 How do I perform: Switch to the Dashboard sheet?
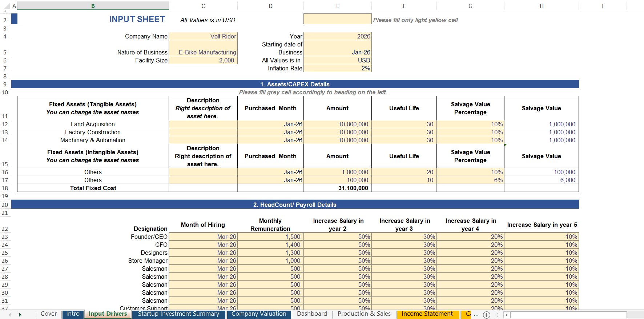click(x=312, y=314)
